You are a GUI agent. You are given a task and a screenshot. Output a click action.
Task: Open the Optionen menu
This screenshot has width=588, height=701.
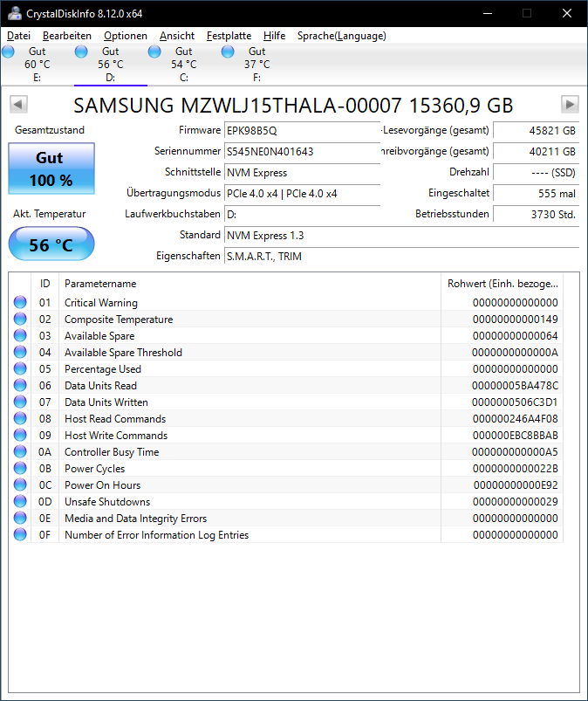coord(126,36)
